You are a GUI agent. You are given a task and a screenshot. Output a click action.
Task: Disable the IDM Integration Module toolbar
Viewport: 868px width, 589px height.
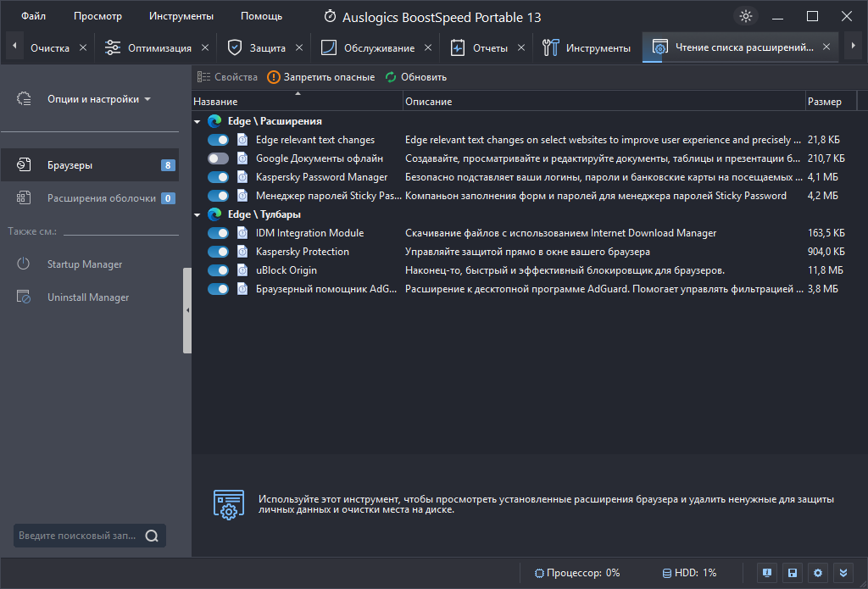point(218,233)
